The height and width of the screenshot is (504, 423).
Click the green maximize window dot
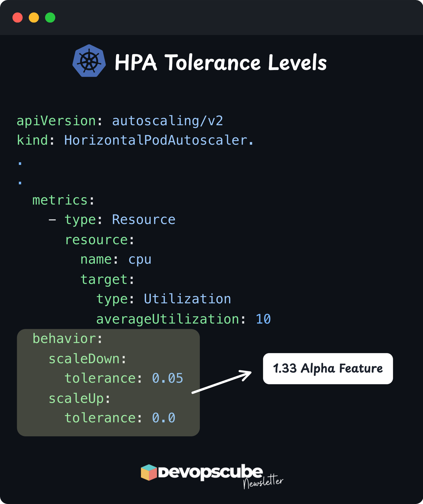click(x=50, y=18)
